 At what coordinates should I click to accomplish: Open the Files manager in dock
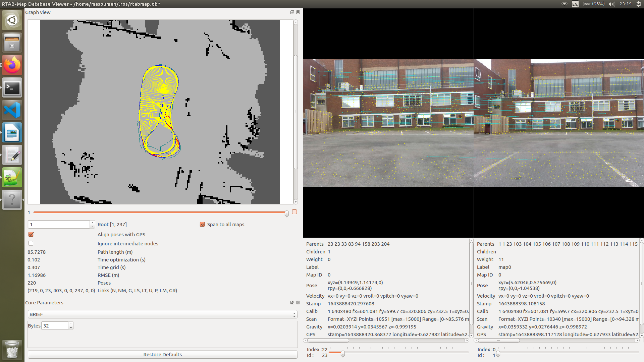click(x=12, y=43)
